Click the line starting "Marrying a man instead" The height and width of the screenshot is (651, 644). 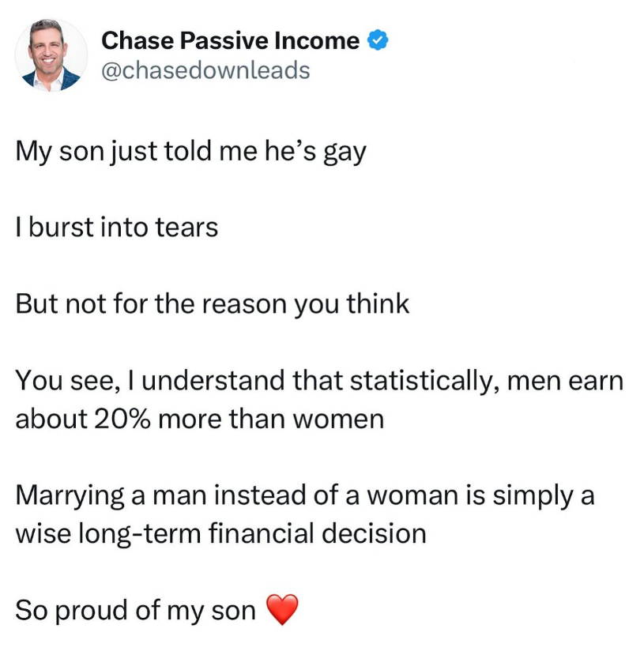(305, 495)
